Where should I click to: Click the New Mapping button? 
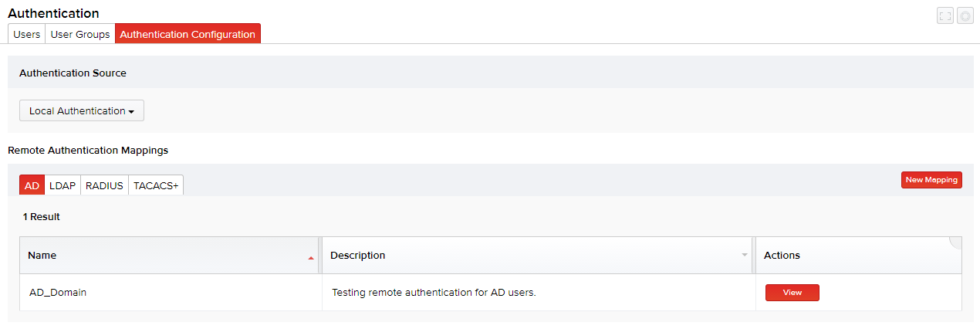point(931,180)
